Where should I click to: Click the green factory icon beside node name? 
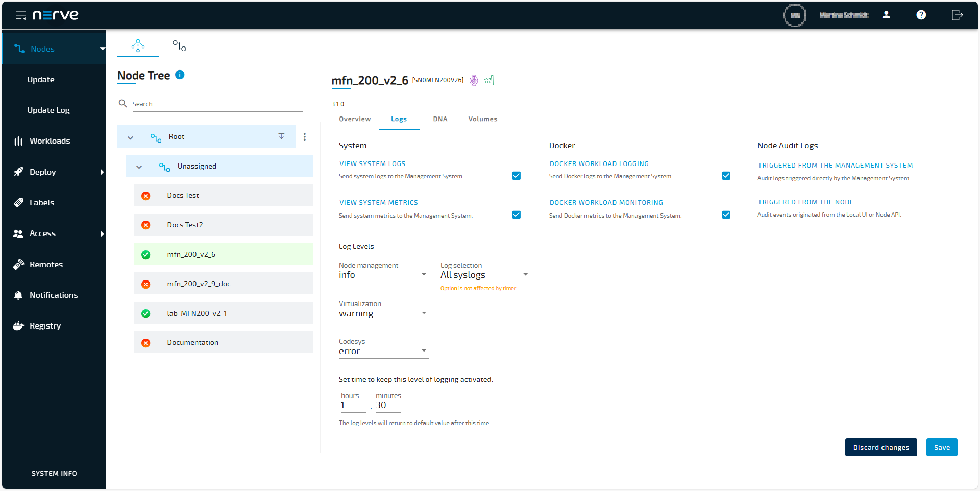[489, 81]
